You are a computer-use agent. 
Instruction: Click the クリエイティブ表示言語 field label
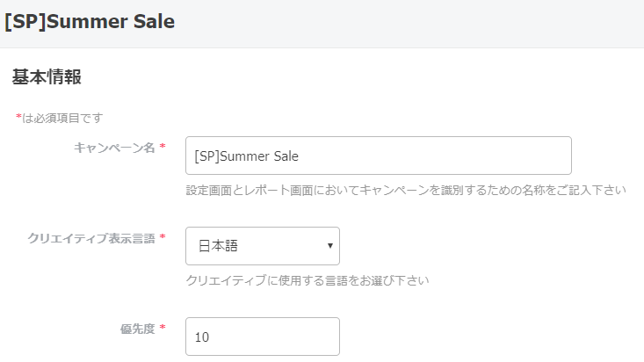[91, 238]
